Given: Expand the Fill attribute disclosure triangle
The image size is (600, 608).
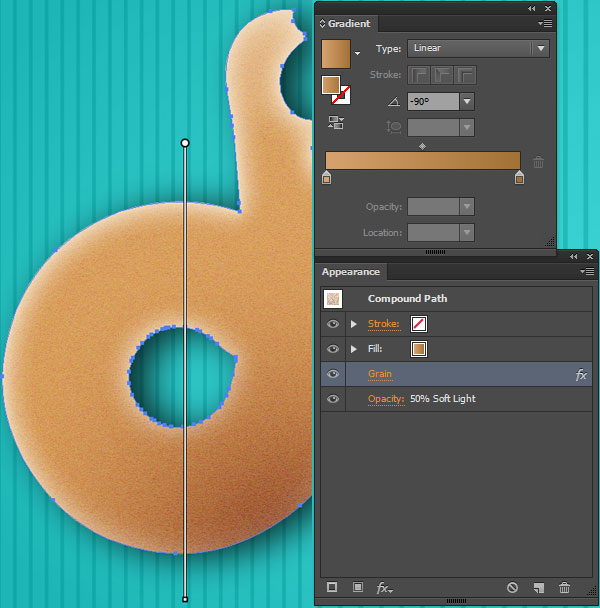Looking at the screenshot, I should [x=354, y=349].
